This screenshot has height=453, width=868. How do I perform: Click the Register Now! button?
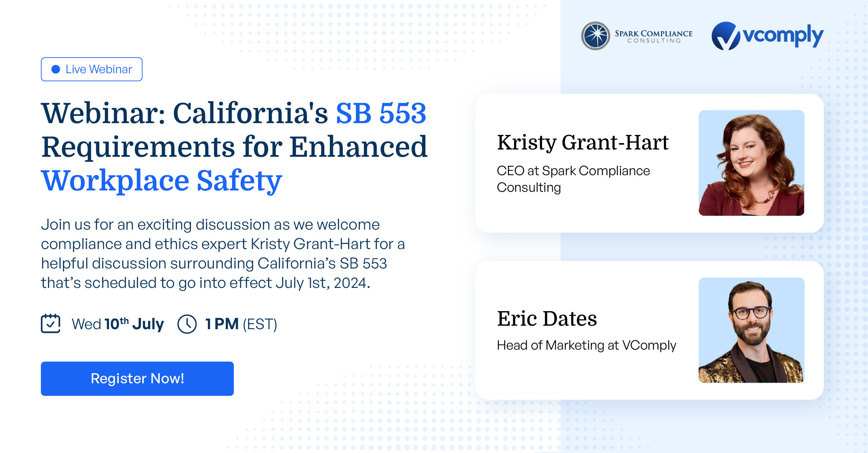[x=137, y=378]
